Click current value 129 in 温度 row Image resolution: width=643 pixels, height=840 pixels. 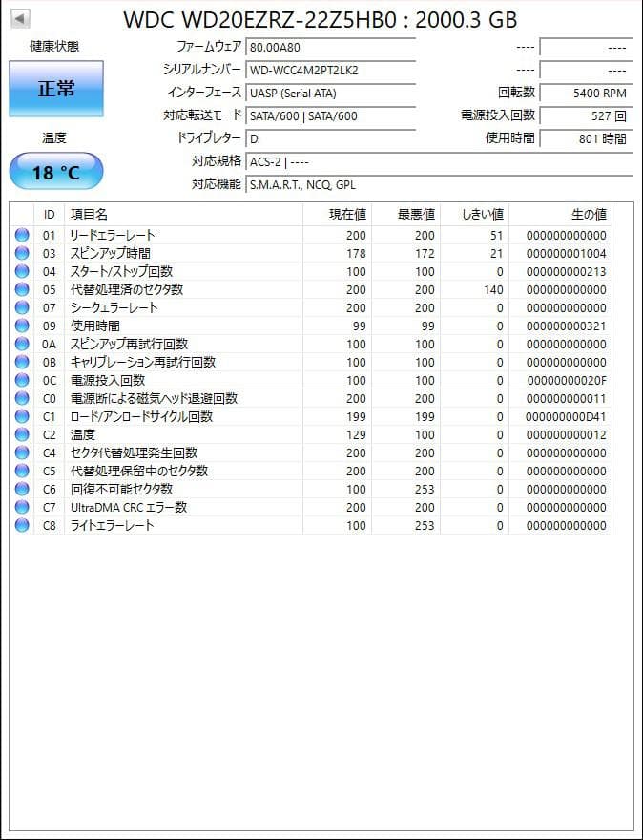356,435
